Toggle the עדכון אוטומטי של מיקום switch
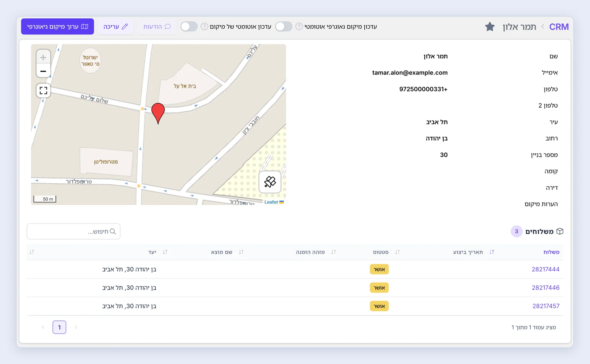The height and width of the screenshot is (364, 590). tap(189, 27)
